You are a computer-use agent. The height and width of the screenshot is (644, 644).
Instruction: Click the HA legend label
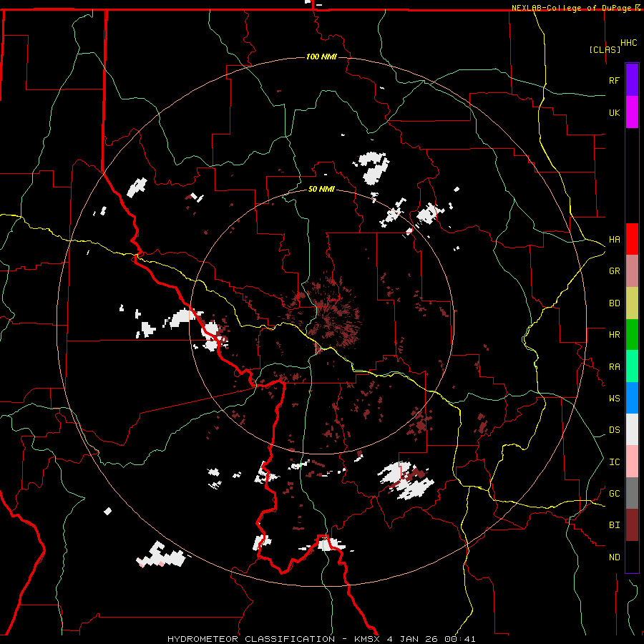pyautogui.click(x=614, y=239)
